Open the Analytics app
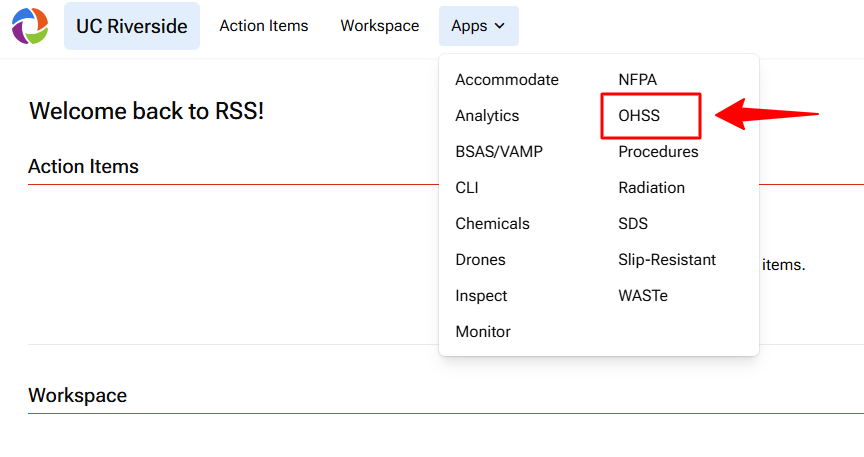This screenshot has width=864, height=457. [x=487, y=116]
